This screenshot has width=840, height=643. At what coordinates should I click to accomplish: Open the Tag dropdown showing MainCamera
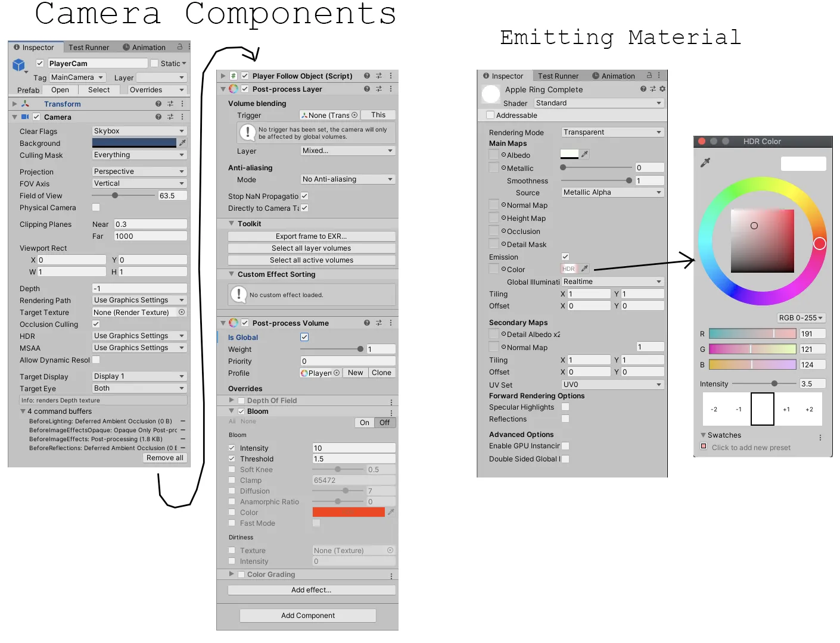tap(77, 77)
